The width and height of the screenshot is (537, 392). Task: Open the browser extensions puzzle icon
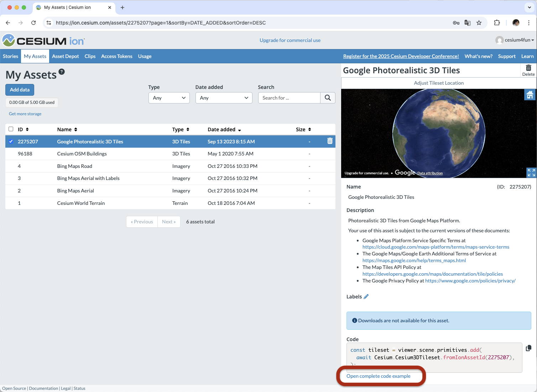pyautogui.click(x=497, y=23)
